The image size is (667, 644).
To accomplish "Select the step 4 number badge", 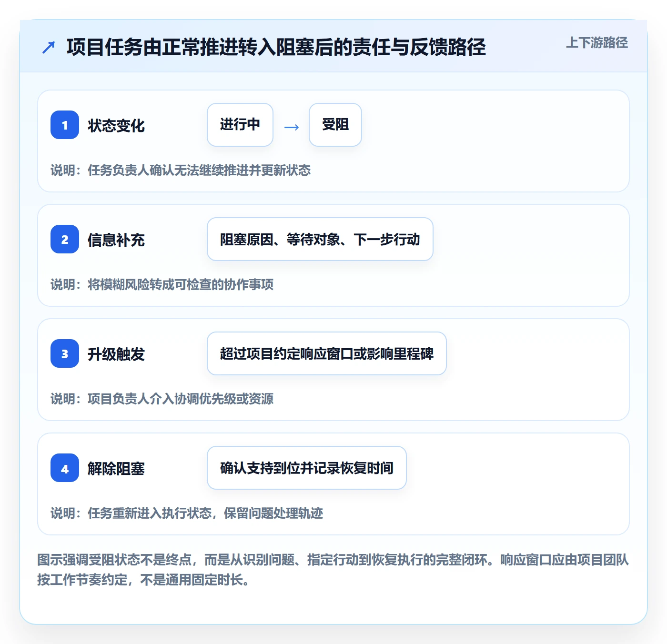I will pyautogui.click(x=65, y=468).
